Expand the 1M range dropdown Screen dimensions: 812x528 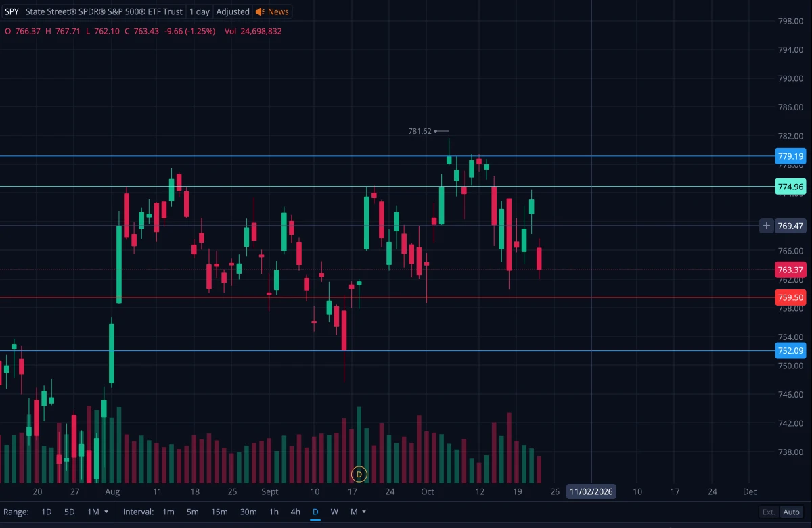(97, 512)
